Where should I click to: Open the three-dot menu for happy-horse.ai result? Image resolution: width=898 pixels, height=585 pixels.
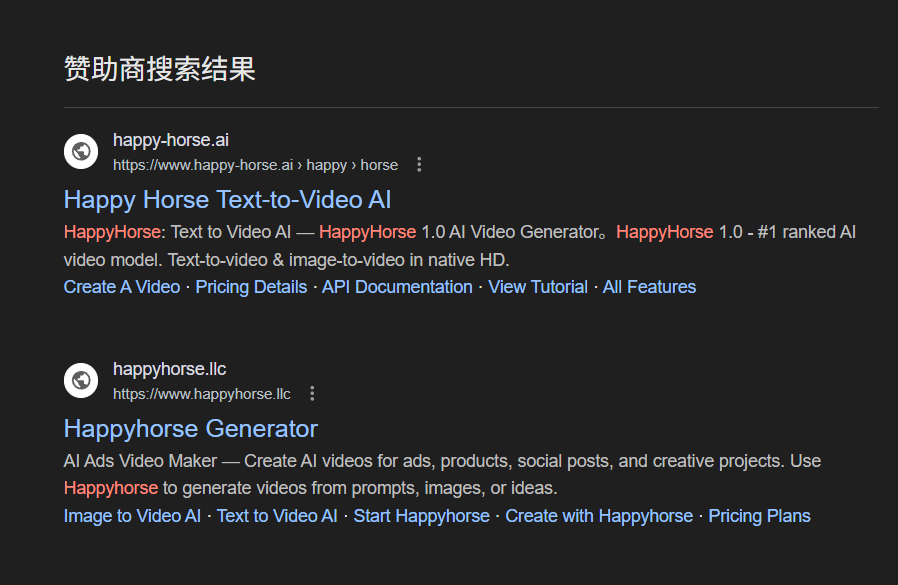click(419, 165)
